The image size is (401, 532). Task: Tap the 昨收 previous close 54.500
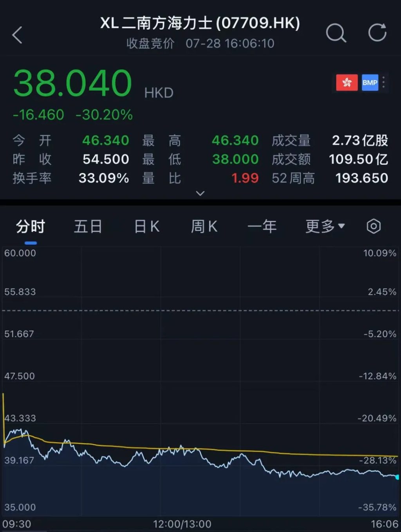[x=106, y=159]
